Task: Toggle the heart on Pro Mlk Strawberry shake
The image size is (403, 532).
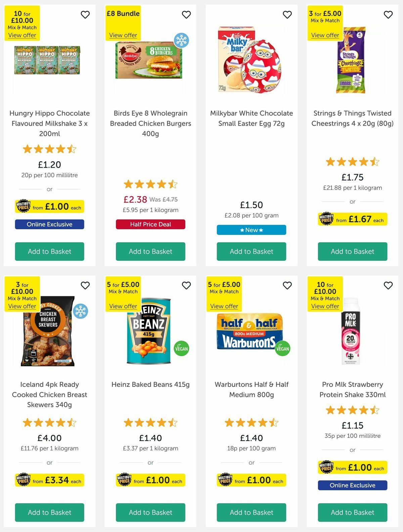Action: (x=388, y=285)
